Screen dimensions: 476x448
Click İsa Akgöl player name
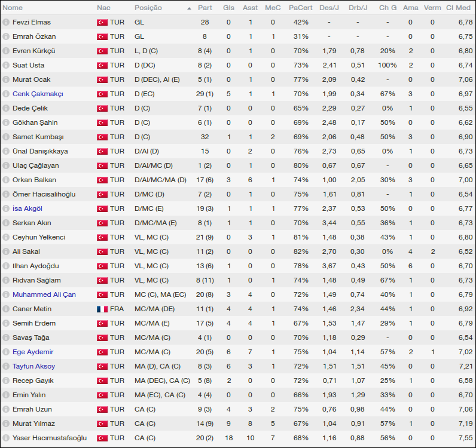click(28, 208)
